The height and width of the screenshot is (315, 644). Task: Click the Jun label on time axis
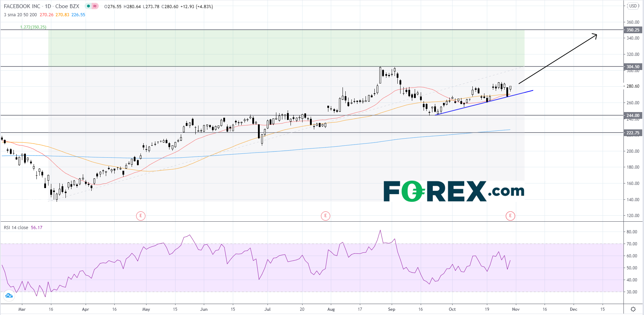point(204,309)
